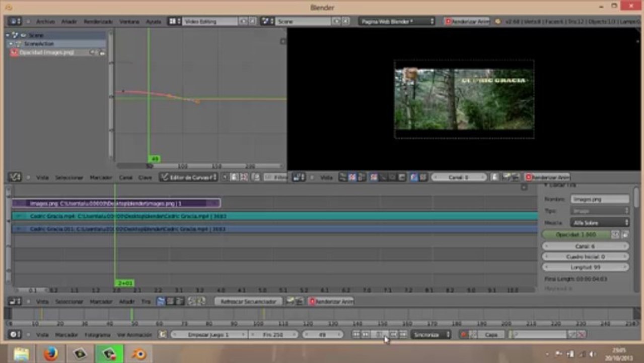Click the Scene name field
Viewport: 644px width, 363px height.
pyautogui.click(x=303, y=22)
